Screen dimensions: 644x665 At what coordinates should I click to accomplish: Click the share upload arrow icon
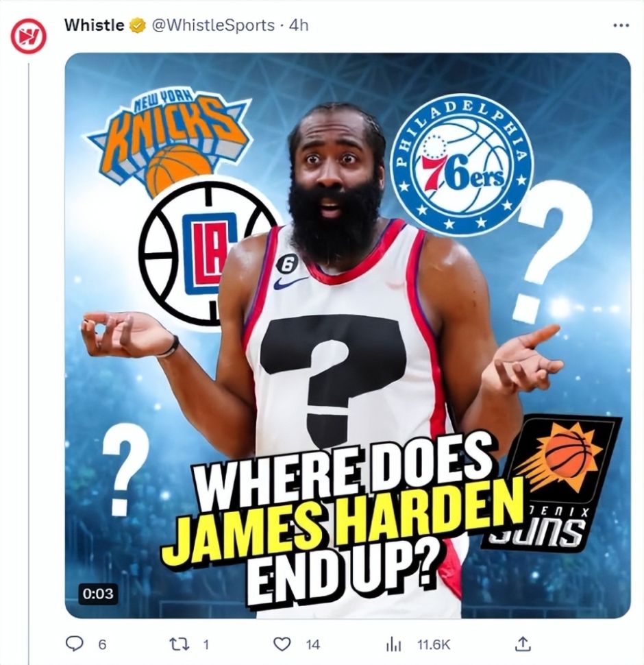click(x=523, y=644)
